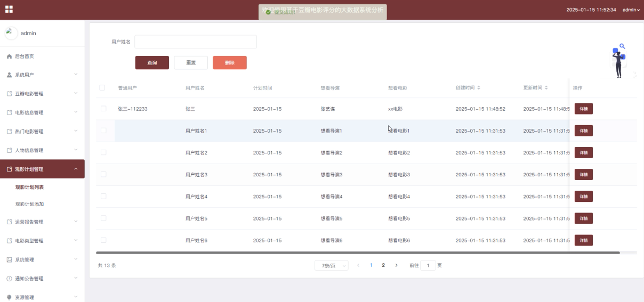Screen dimensions: 644x302
Task: Open the 7条/页 page size dropdown
Action: (332, 265)
